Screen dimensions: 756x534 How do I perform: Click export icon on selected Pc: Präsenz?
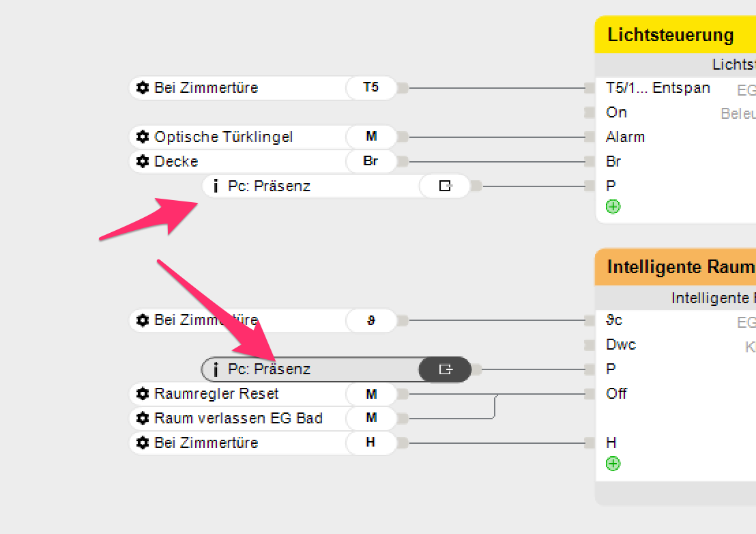(445, 369)
